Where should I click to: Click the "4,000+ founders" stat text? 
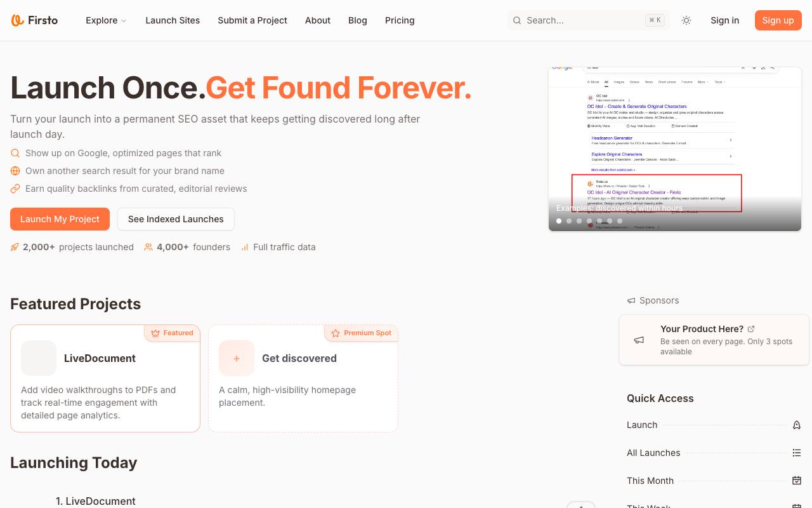tap(193, 247)
